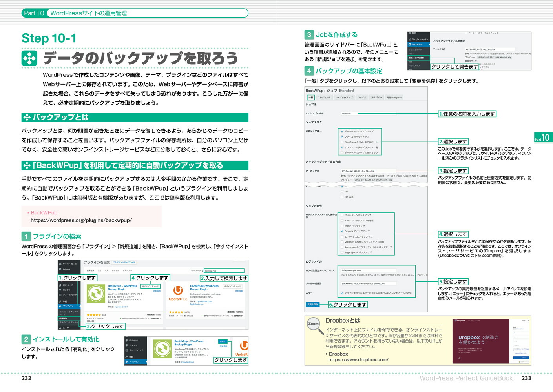Click the BackWPup green plugin logo thumbnail in search results
Screen dimensions: 553x392
coord(96,294)
